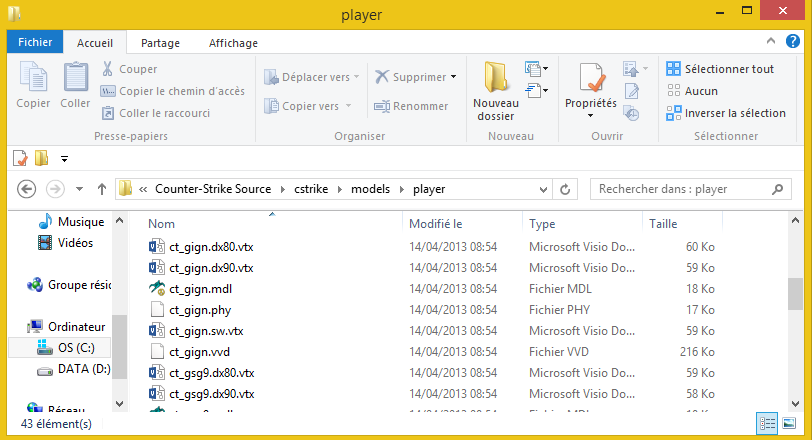This screenshot has width=812, height=440.
Task: Open quick access toolbar customize arrow
Action: 64,159
